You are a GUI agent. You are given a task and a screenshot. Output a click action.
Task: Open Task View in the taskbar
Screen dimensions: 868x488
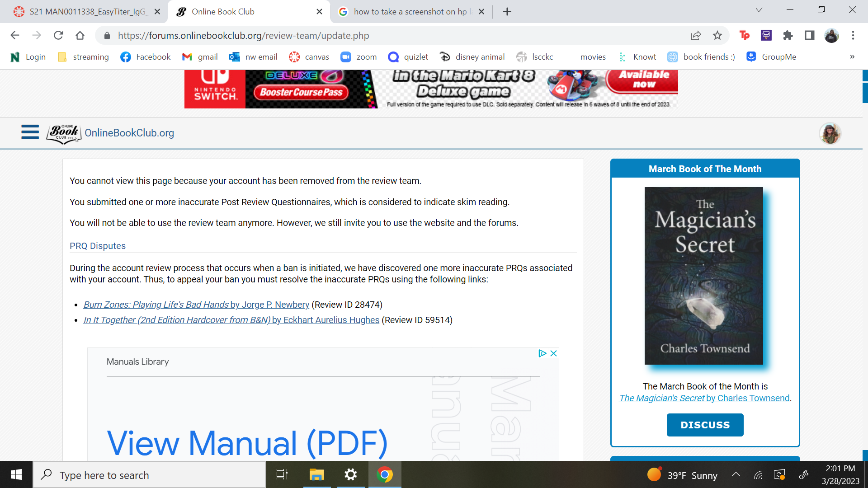coord(282,475)
